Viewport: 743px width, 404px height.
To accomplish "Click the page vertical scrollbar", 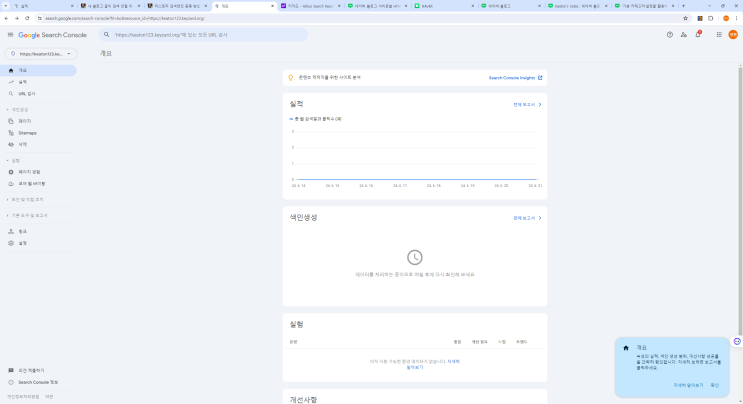I will point(740,199).
